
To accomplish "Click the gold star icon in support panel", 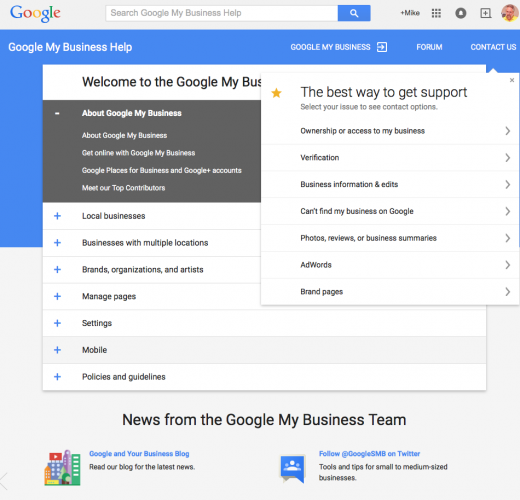I will coord(276,93).
